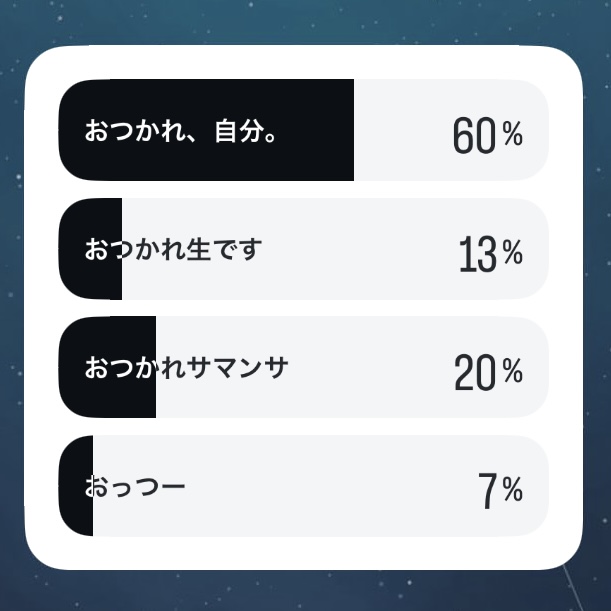Viewport: 611px width, 611px height.
Task: Vote for the "おつかれ生です" answer
Action: (x=173, y=249)
